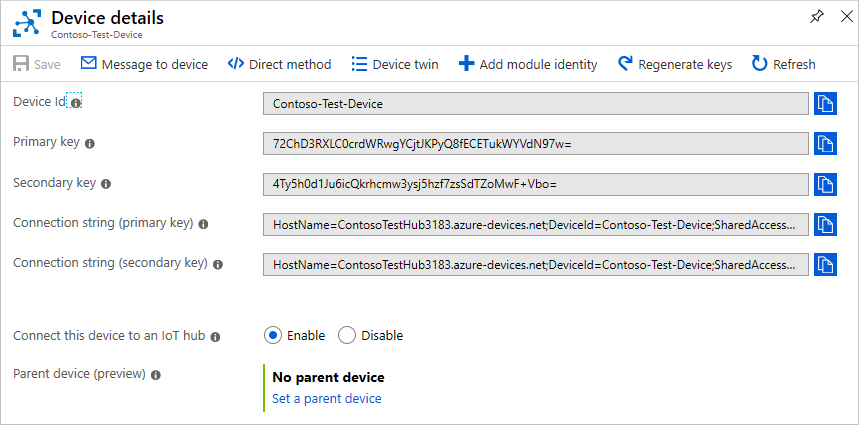Copy the Device Id value
The image size is (859, 425).
tap(825, 104)
